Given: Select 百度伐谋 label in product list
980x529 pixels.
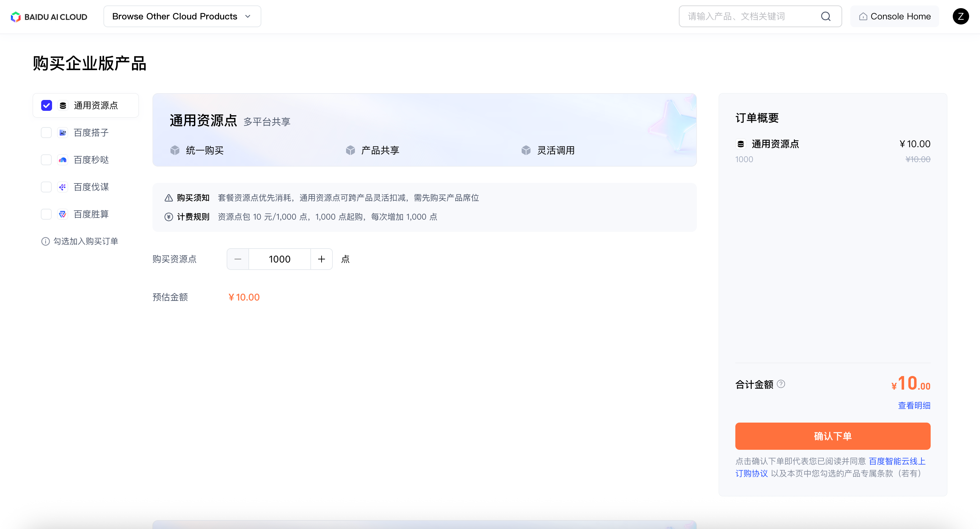Looking at the screenshot, I should tap(91, 187).
